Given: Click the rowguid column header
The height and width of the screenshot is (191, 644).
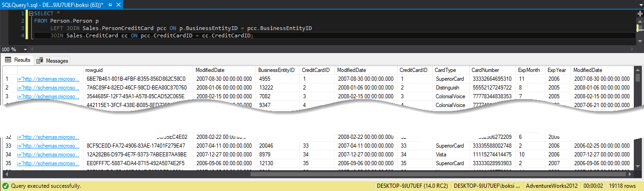Looking at the screenshot, I should click(x=138, y=70).
